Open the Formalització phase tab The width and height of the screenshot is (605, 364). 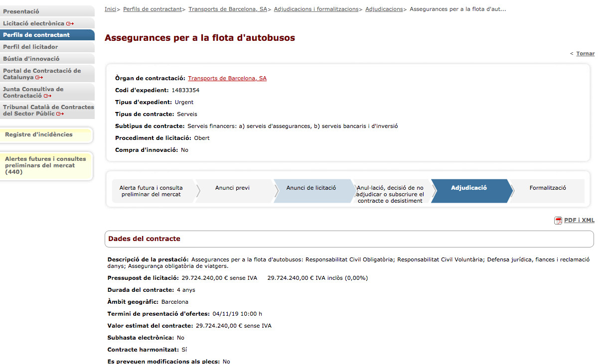coord(548,188)
